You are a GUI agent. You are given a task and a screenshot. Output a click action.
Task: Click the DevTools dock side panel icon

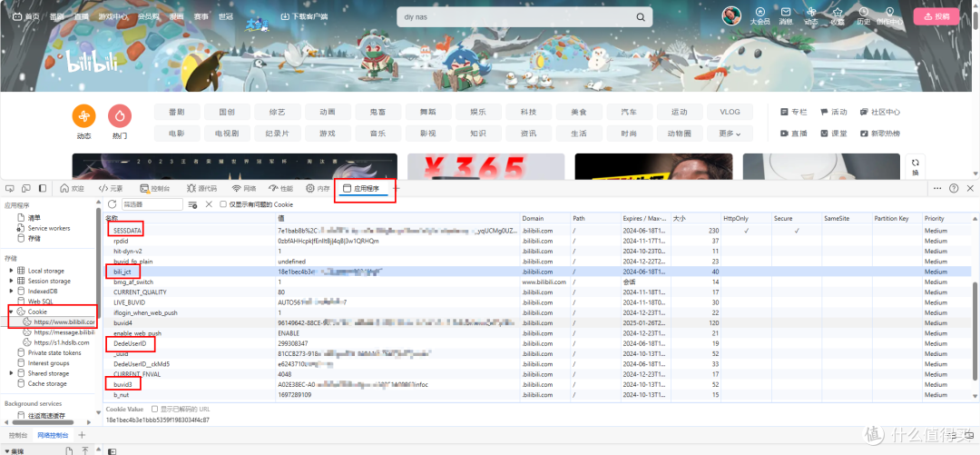43,188
